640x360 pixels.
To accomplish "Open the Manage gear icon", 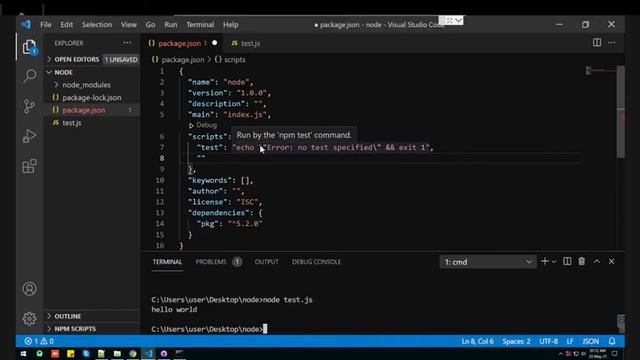I will pos(29,318).
